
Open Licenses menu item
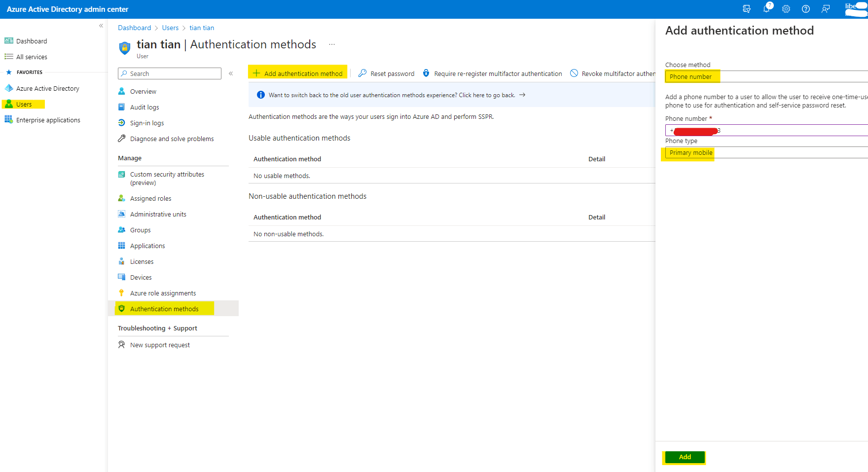coord(142,261)
